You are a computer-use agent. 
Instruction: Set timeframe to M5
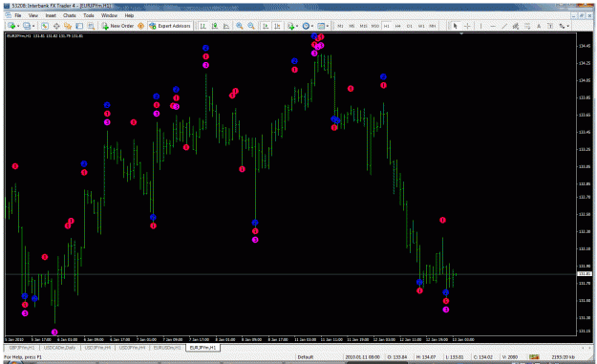tap(352, 26)
